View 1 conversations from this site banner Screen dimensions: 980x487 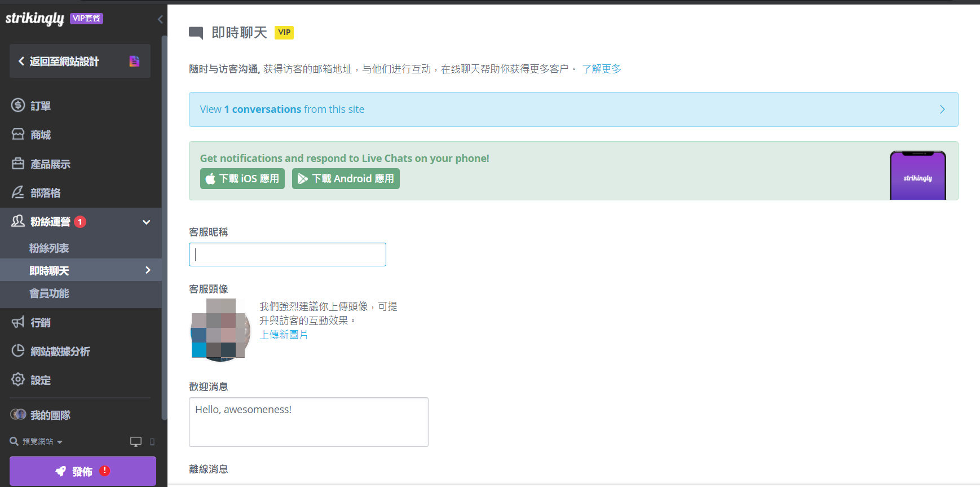(573, 109)
